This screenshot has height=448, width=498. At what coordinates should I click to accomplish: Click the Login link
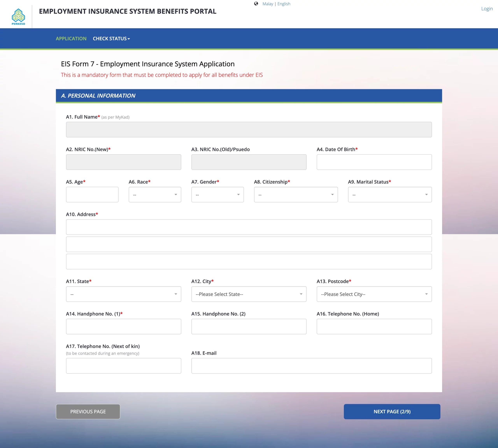487,9
